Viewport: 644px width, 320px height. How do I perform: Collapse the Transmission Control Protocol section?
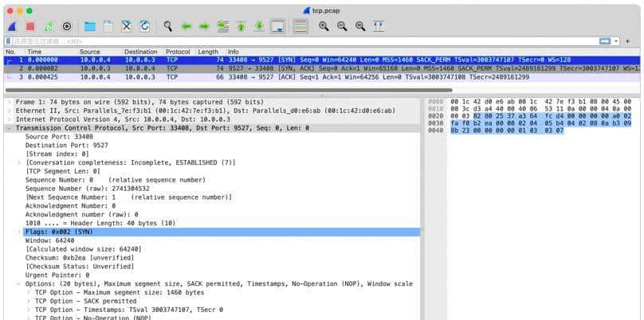point(9,128)
